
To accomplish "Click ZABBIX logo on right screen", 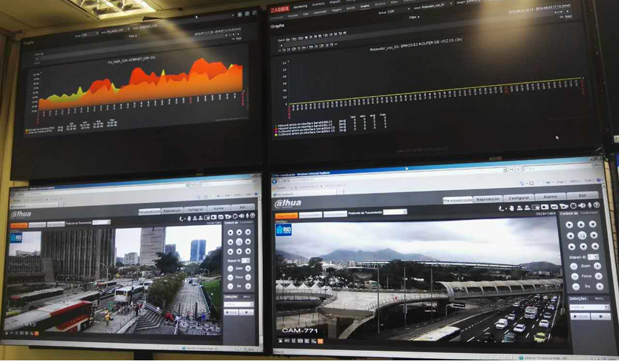I will (280, 9).
